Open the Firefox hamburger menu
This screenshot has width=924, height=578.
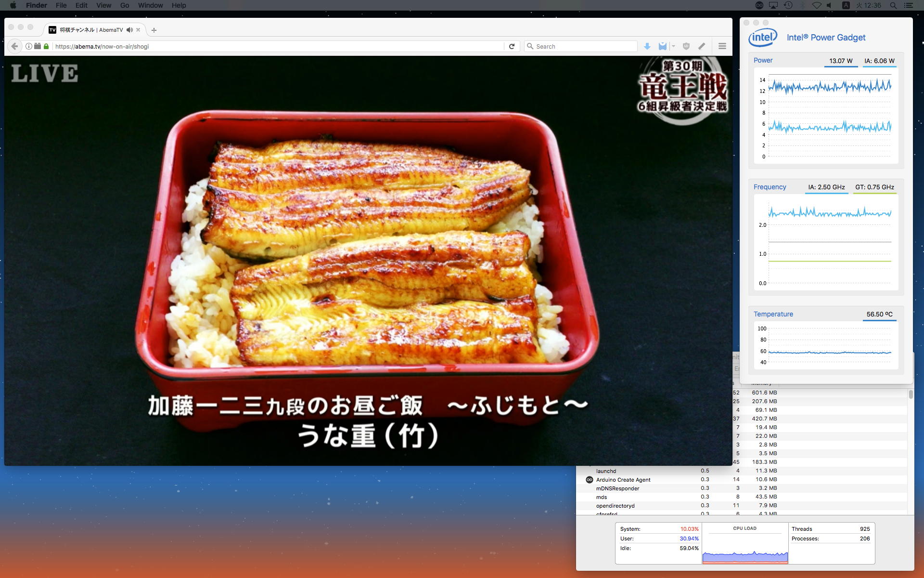coord(722,46)
